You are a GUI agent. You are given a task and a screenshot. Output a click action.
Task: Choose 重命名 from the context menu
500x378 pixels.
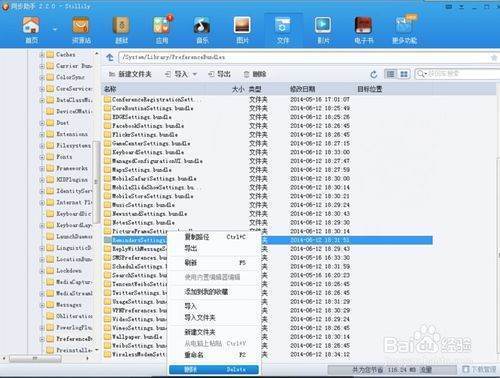pos(214,355)
